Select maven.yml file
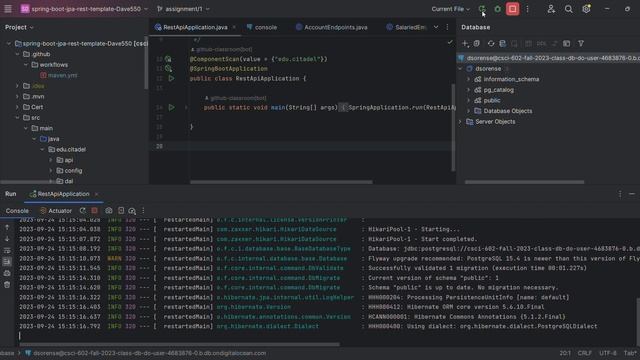 coord(59,75)
